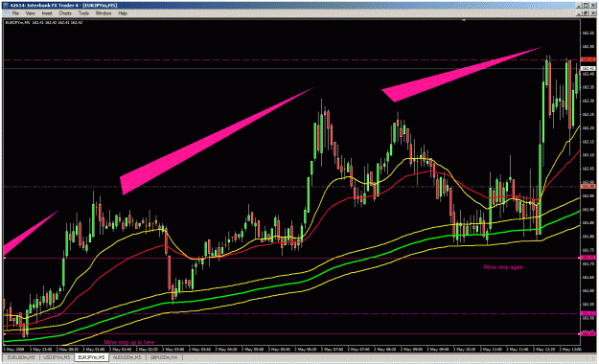
Task: Click the '2 May 03:00' time axis label
Action: (173, 349)
